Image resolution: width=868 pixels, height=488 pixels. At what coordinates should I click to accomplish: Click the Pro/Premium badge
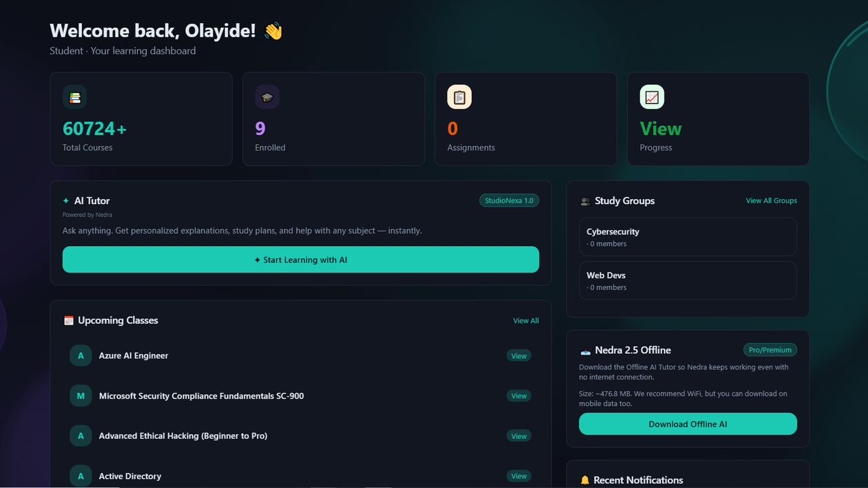pos(770,350)
